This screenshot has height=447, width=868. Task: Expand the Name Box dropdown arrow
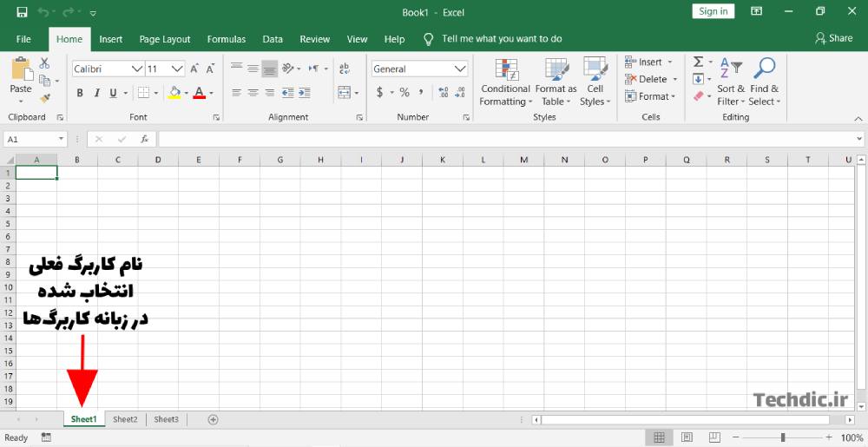click(62, 139)
